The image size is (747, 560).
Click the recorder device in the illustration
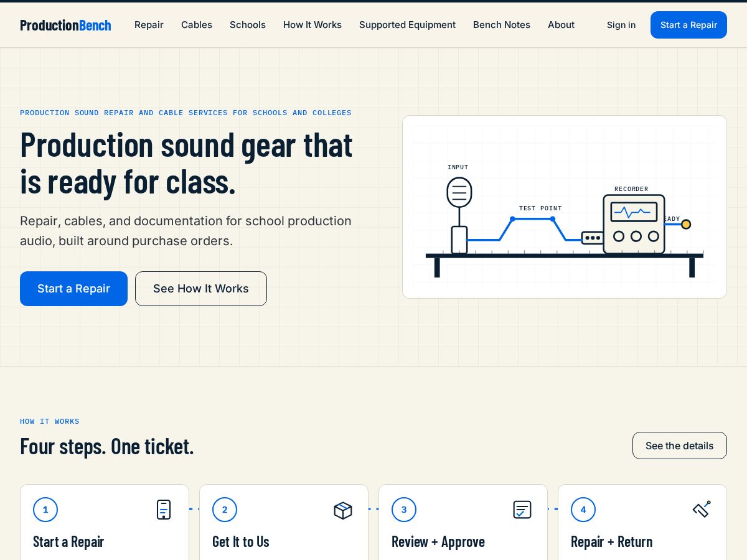(634, 224)
